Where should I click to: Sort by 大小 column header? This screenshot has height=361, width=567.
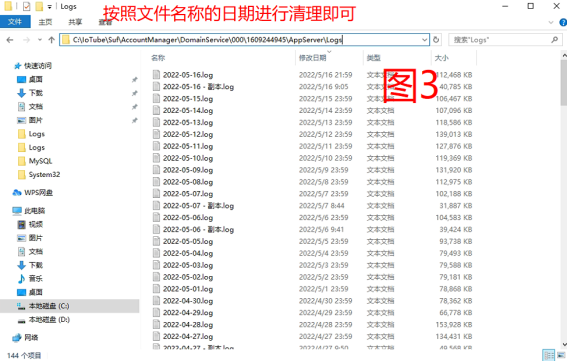442,58
